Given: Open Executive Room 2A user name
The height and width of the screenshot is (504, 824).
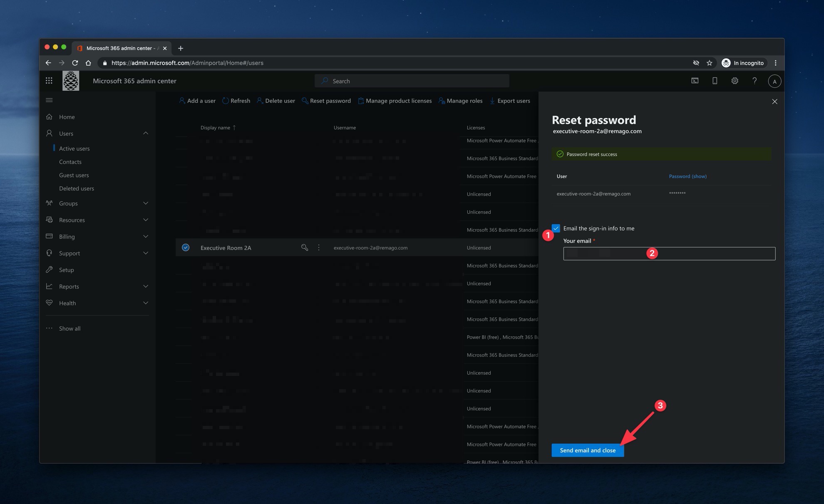Looking at the screenshot, I should tap(226, 248).
